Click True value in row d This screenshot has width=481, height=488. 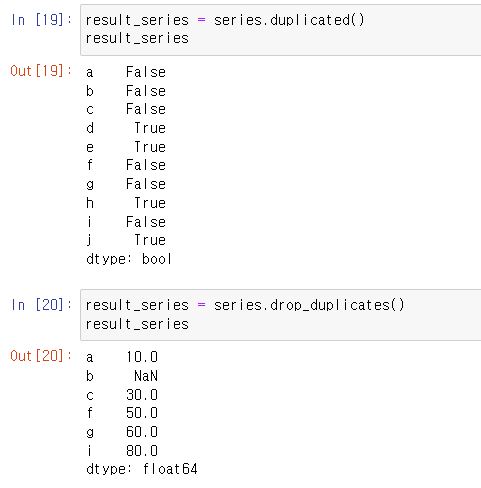pos(150,128)
